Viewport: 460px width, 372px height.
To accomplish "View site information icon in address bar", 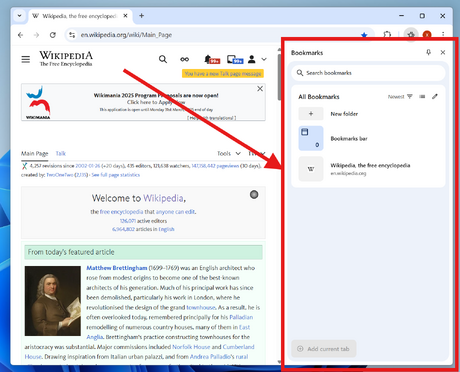I will coord(72,35).
